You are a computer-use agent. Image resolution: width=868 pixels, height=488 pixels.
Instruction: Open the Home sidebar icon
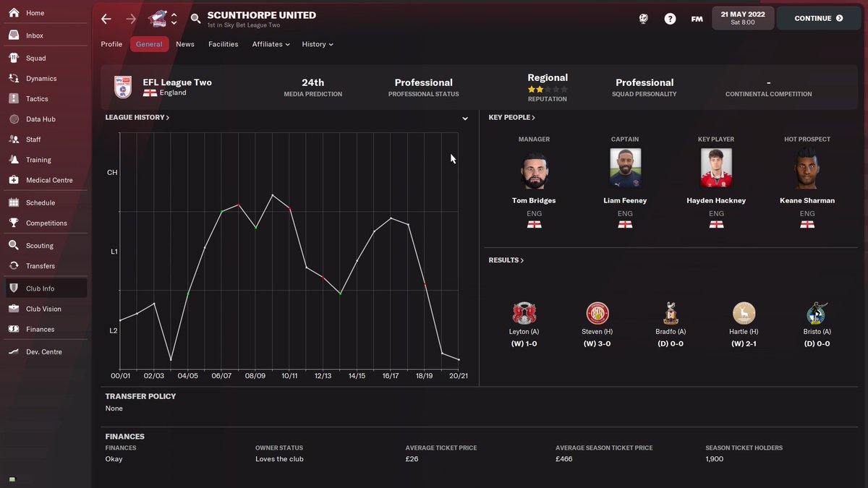[x=14, y=13]
